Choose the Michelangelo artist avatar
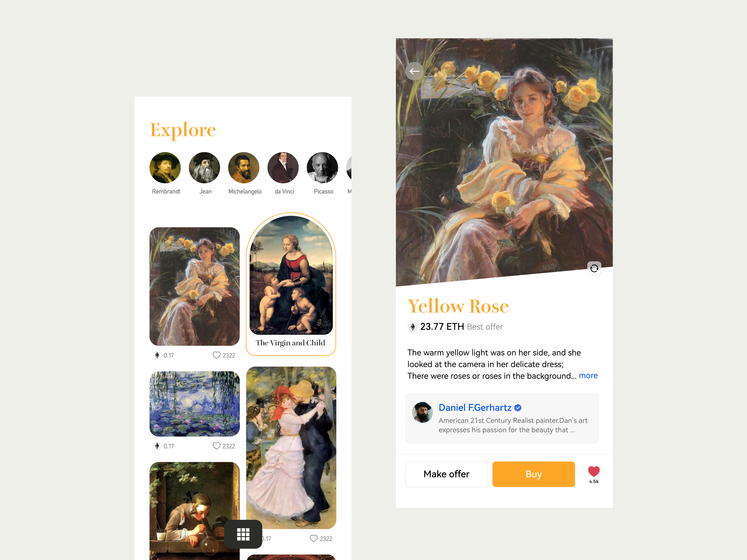This screenshot has width=747, height=560. coord(244,168)
